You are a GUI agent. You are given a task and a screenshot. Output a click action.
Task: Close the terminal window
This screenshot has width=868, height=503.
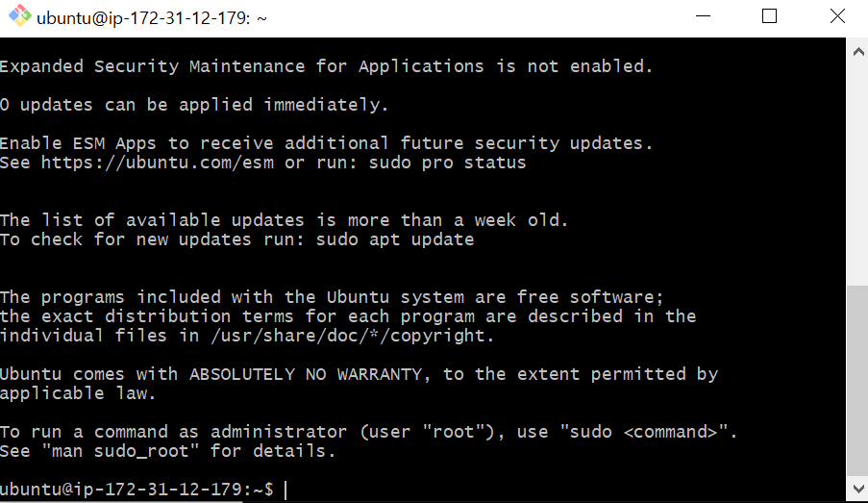point(837,16)
